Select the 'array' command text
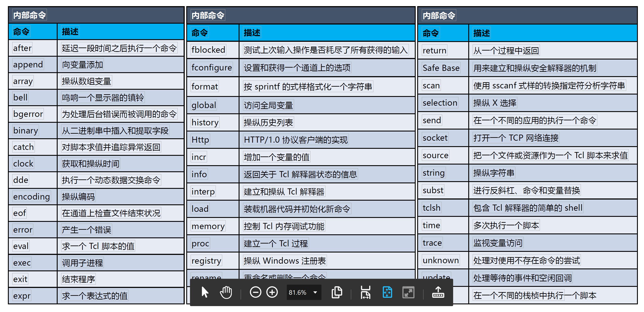Viewport: 644px width, 312px height. 23,81
